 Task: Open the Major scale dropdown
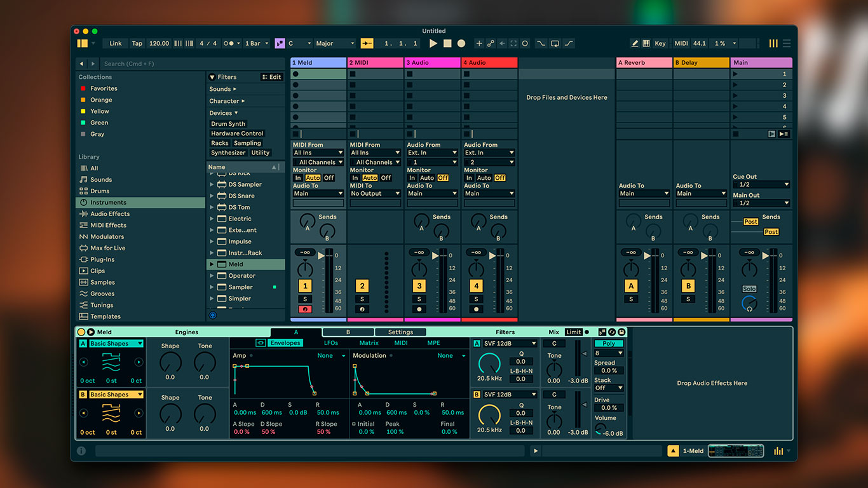coord(335,43)
